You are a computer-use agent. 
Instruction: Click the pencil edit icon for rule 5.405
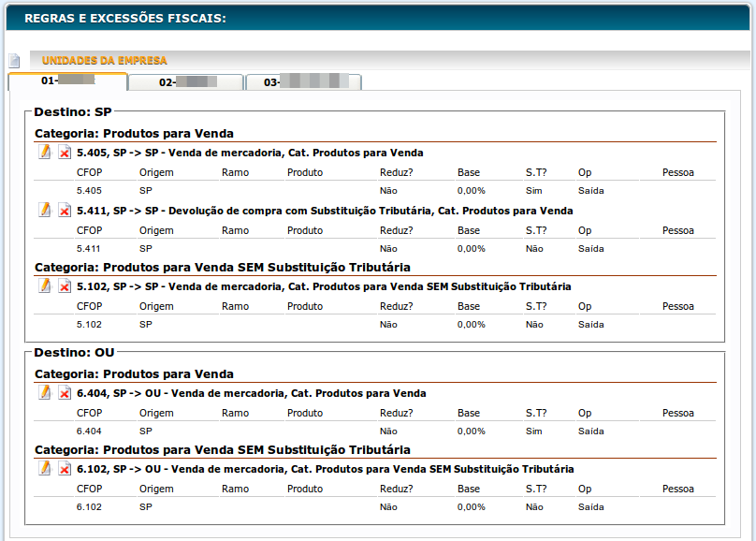tap(44, 152)
